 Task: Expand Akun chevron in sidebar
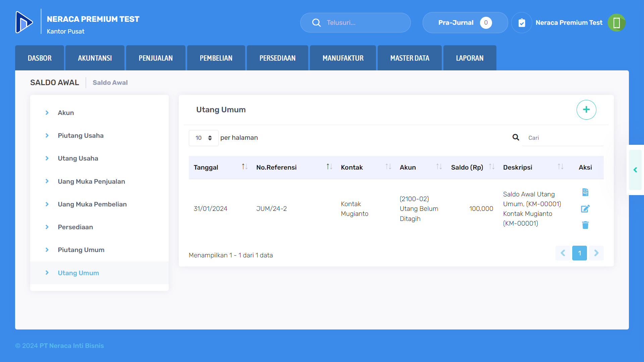coord(47,113)
